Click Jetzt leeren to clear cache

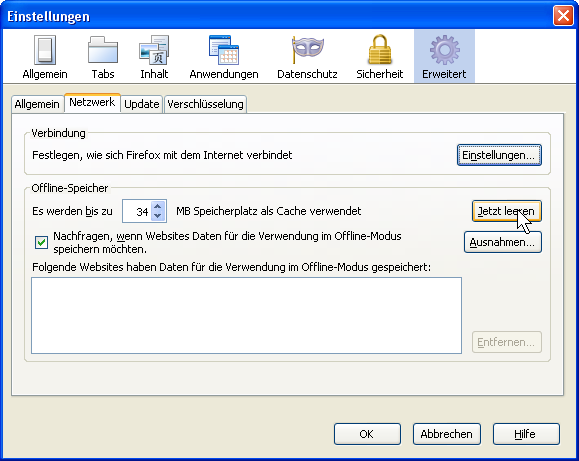[x=507, y=211]
